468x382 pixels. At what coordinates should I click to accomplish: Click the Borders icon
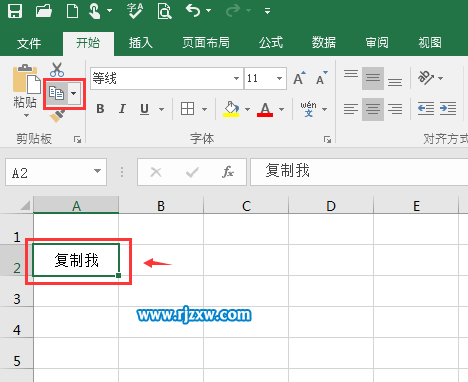click(187, 109)
